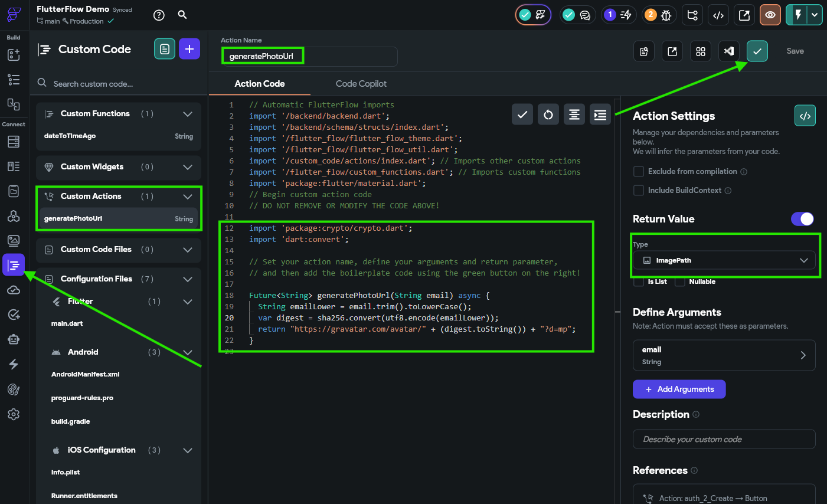Open the robot agents sidebar icon
This screenshot has width=827, height=504.
pos(14,339)
